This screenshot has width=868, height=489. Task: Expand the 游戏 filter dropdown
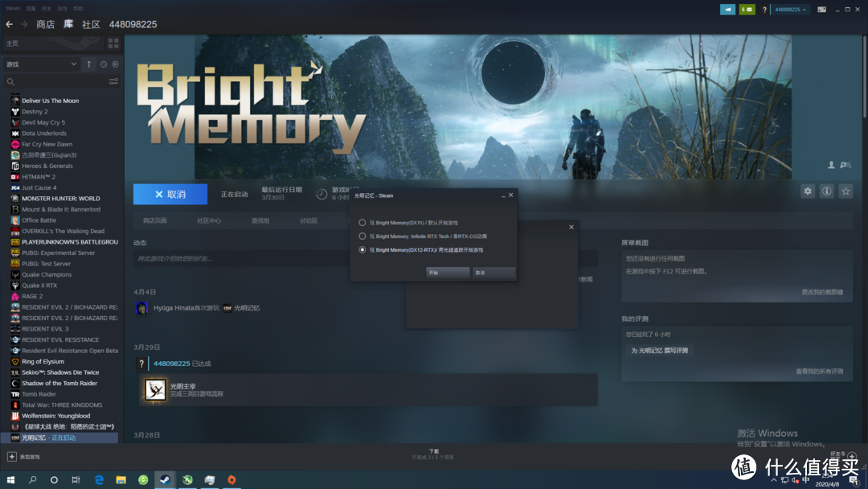point(42,64)
